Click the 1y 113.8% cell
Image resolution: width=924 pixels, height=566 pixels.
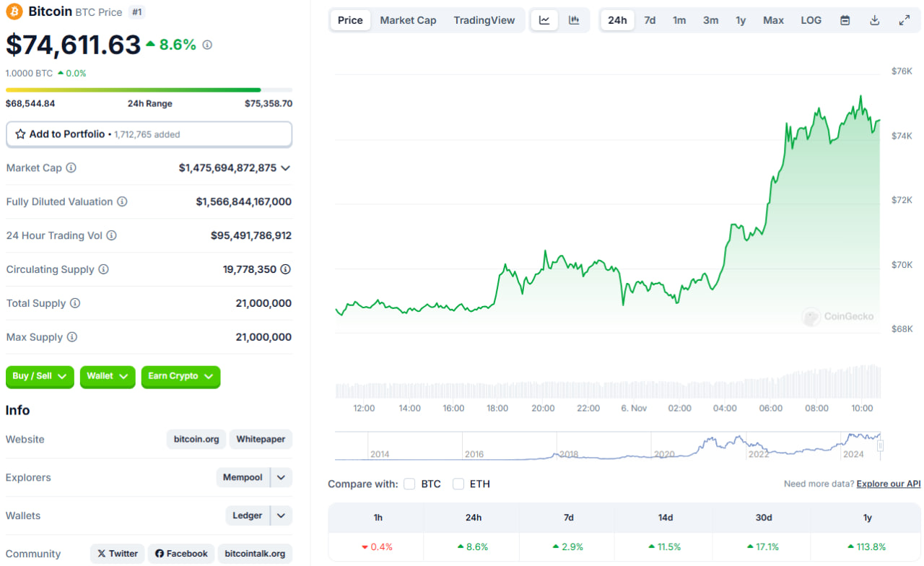tap(868, 547)
